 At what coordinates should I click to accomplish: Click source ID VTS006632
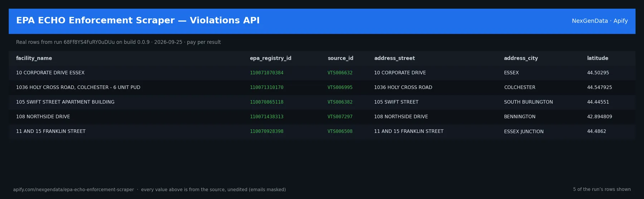[x=340, y=73]
